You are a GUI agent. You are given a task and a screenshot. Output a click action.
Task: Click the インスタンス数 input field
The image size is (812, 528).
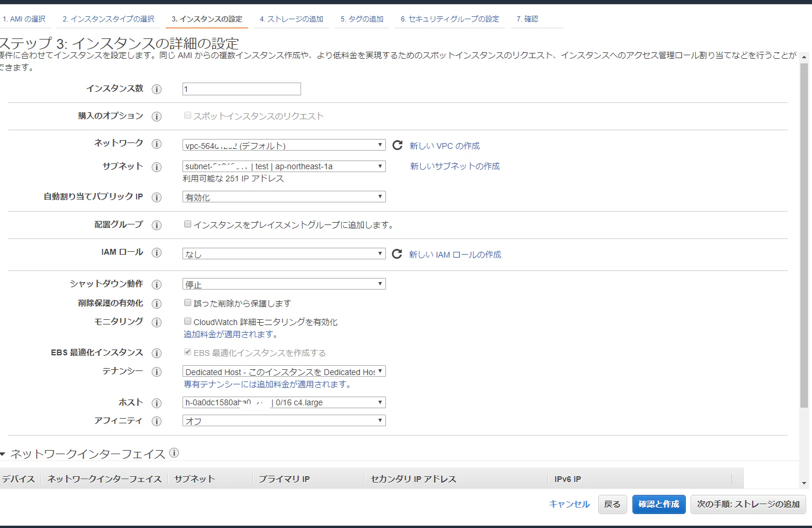(x=242, y=89)
